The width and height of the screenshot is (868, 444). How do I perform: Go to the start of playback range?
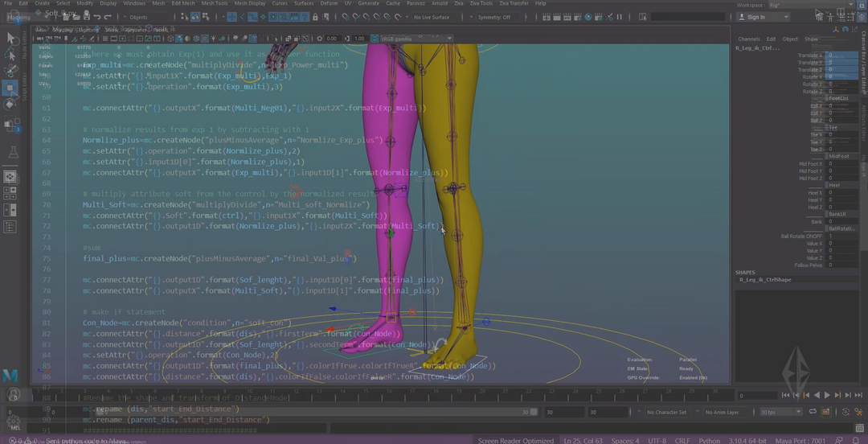coord(785,395)
